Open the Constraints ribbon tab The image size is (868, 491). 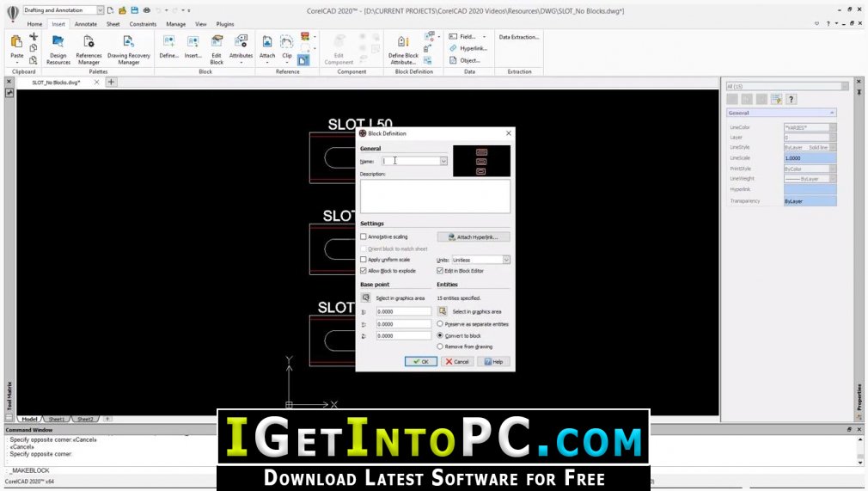[143, 24]
